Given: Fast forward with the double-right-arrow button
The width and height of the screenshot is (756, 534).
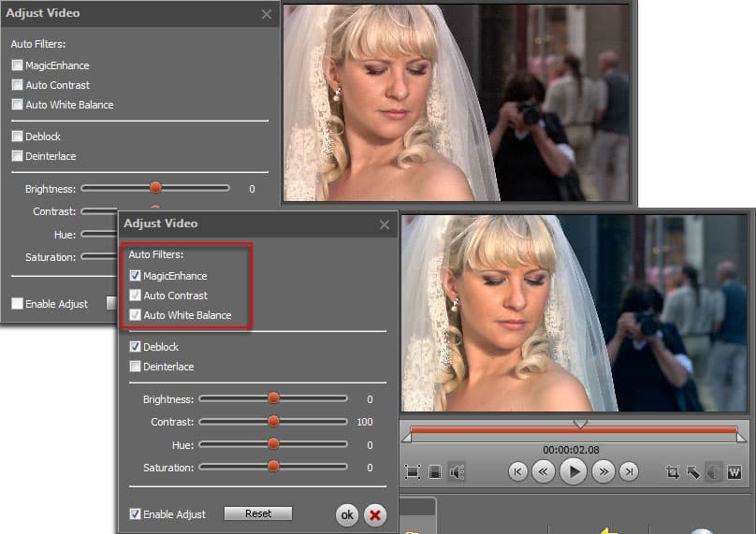Looking at the screenshot, I should pos(603,471).
